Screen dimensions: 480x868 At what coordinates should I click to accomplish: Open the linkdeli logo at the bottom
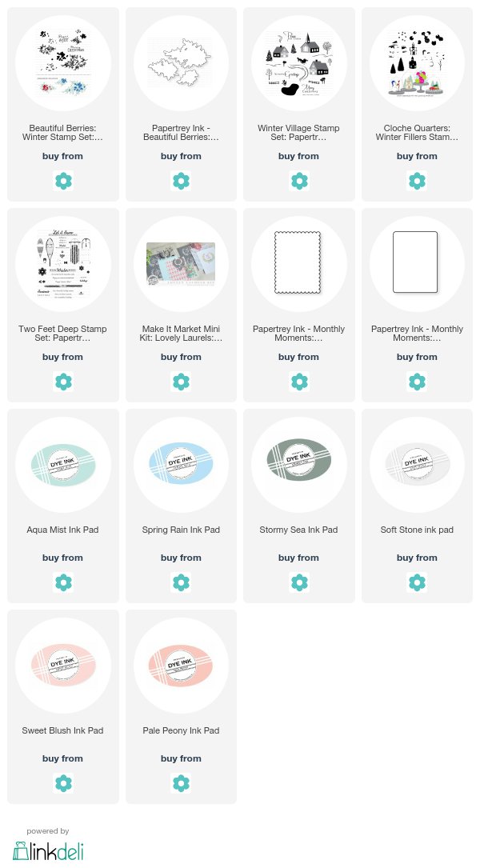48,851
